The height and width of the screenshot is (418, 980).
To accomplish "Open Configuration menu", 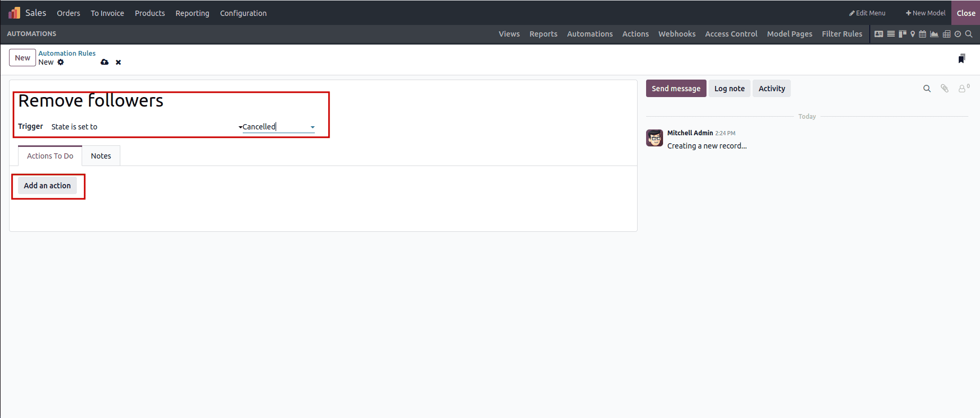I will pyautogui.click(x=243, y=13).
